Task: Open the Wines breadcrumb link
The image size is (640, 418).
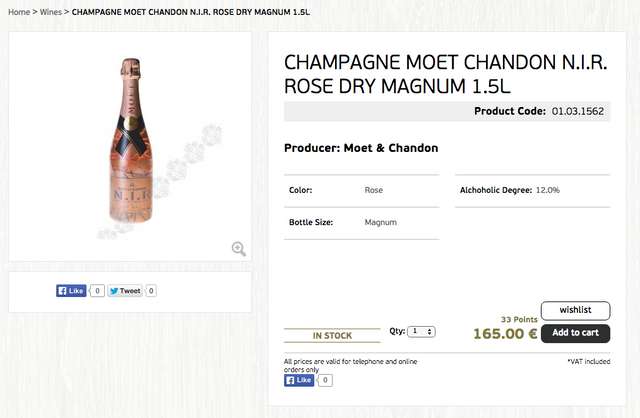Action: 51,12
